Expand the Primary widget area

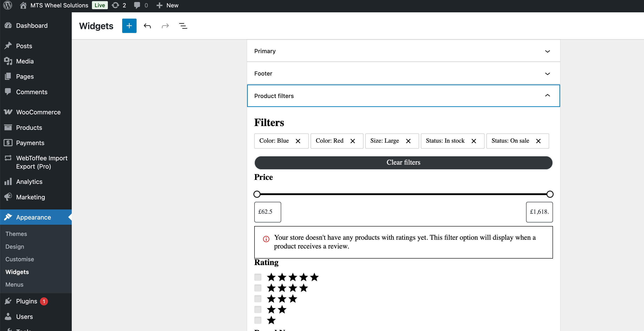click(547, 51)
